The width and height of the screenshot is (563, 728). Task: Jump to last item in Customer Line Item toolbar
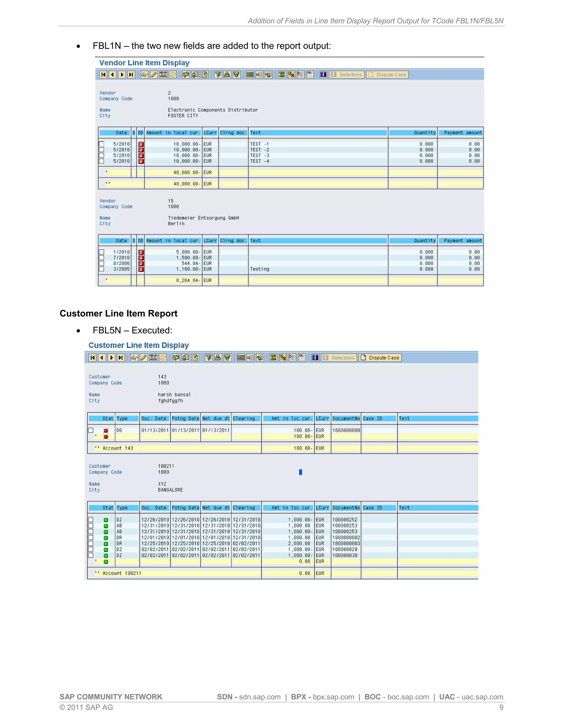pyautogui.click(x=121, y=358)
